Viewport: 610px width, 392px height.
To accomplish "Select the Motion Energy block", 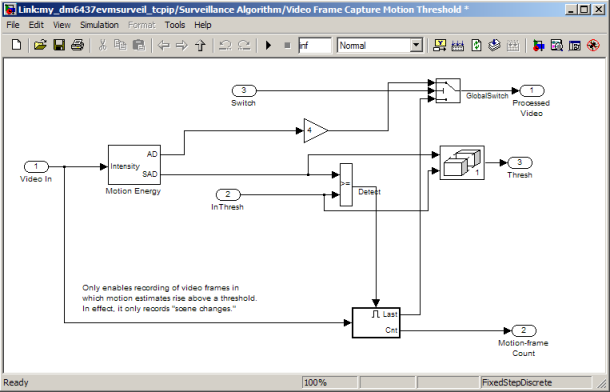I will 134,165.
